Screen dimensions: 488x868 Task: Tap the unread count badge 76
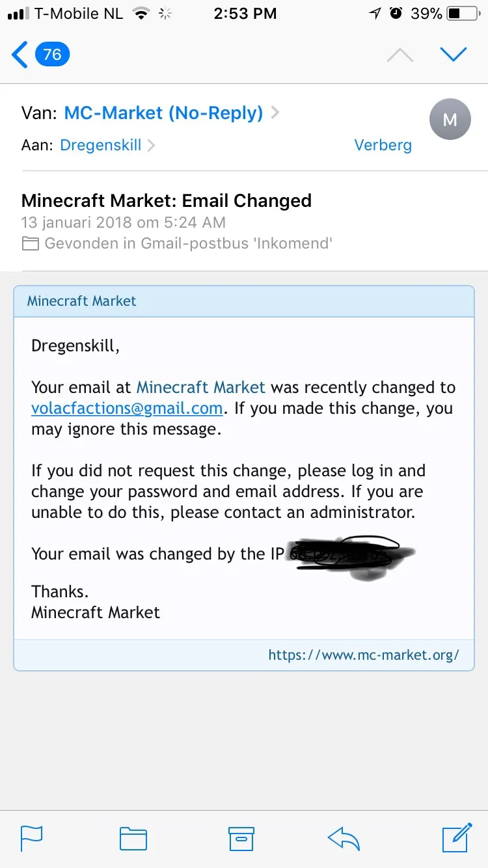(52, 55)
